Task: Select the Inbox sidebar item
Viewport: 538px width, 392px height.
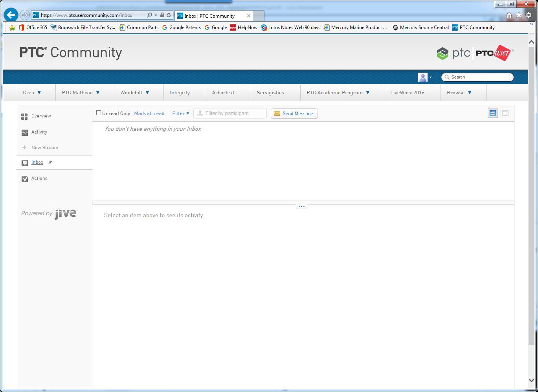Action: click(x=37, y=162)
